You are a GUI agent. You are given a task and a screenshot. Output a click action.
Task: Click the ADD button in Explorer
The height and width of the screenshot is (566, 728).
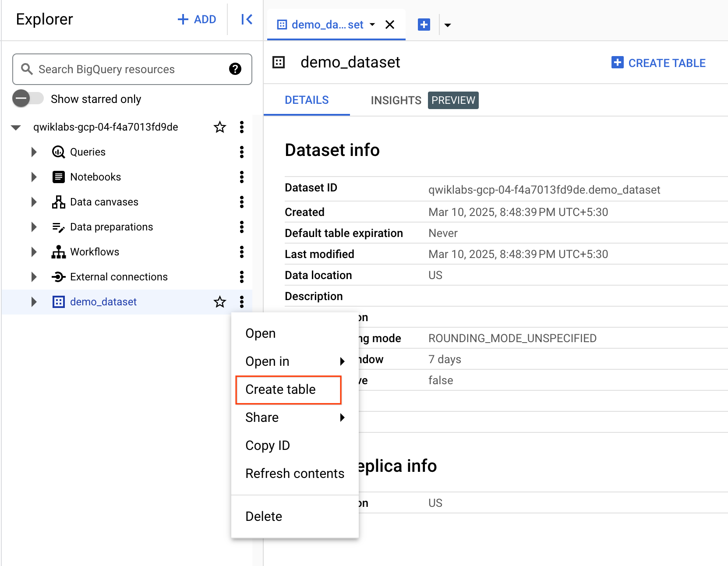pyautogui.click(x=197, y=19)
